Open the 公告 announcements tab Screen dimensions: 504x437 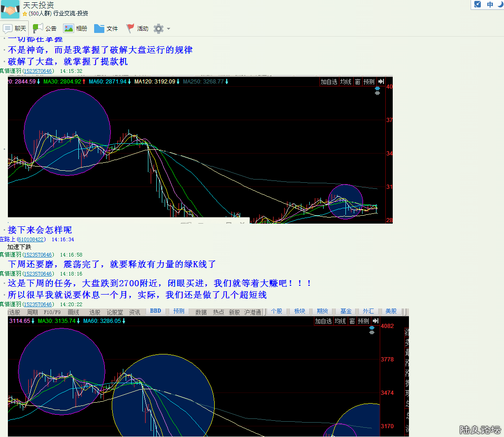[45, 28]
